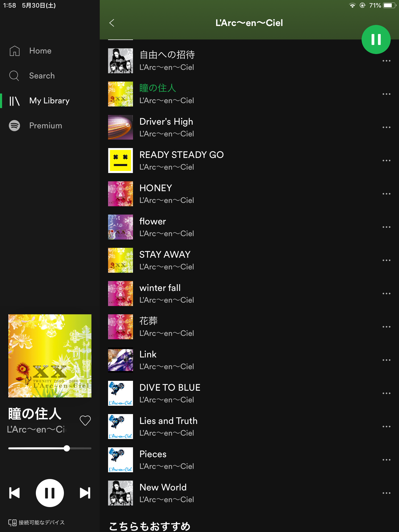The width and height of the screenshot is (399, 532).
Task: Open more options for flower
Action: coord(386,227)
